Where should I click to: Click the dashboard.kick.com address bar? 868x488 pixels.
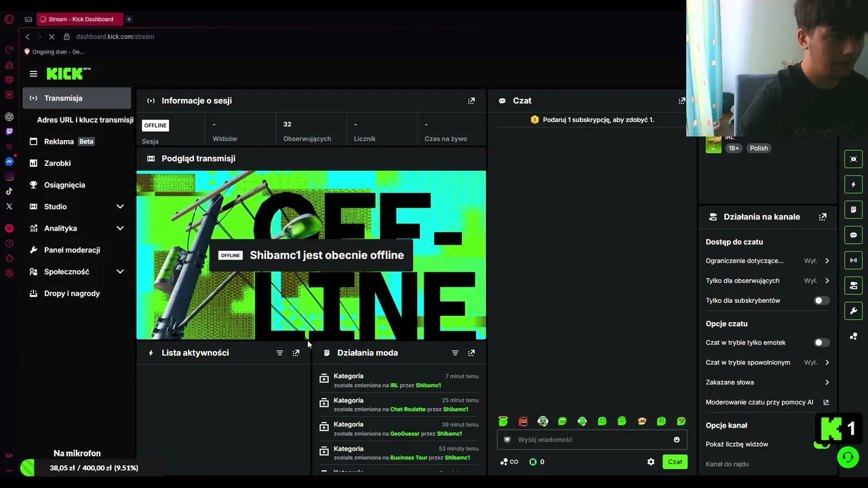coord(115,37)
